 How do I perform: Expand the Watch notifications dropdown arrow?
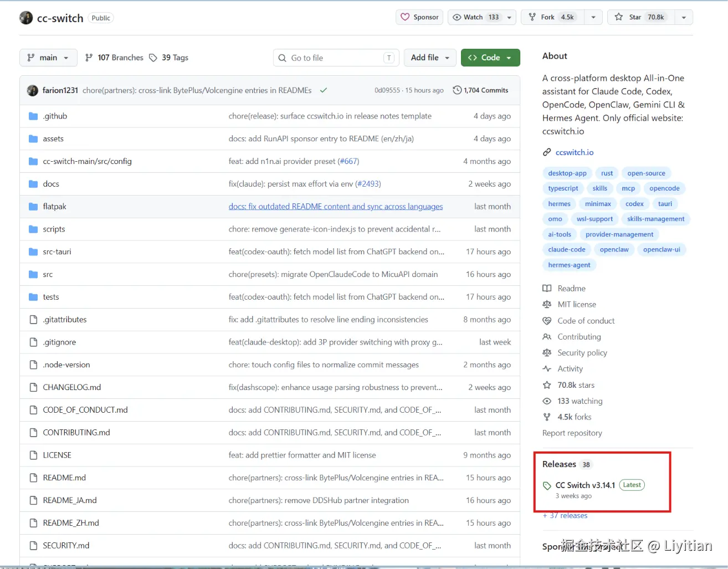point(510,17)
